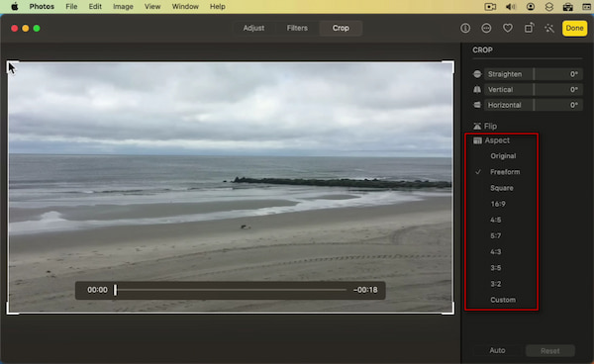
Task: Click the top-right crop corner handle
Action: click(448, 66)
